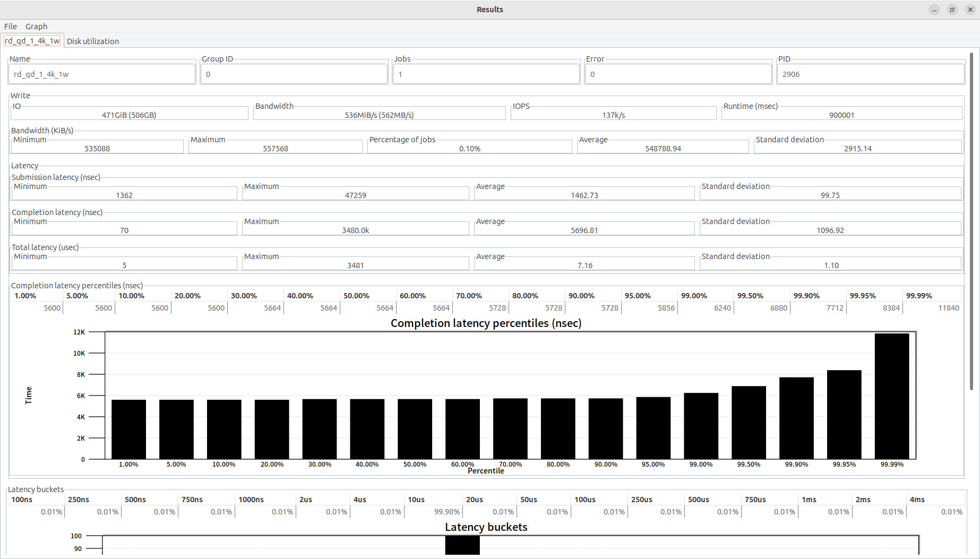The image size is (980, 559).
Task: Click the 10us bar in Latency buckets chart
Action: [462, 545]
